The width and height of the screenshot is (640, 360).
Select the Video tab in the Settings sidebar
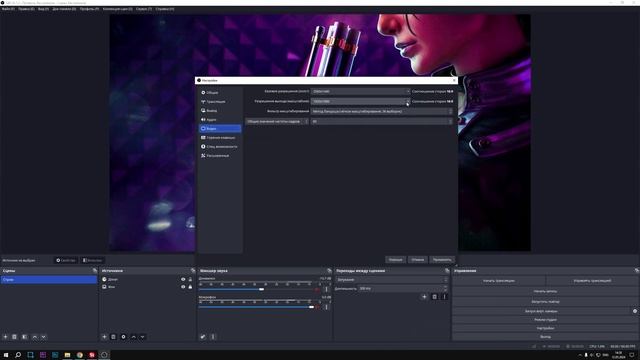click(x=220, y=129)
